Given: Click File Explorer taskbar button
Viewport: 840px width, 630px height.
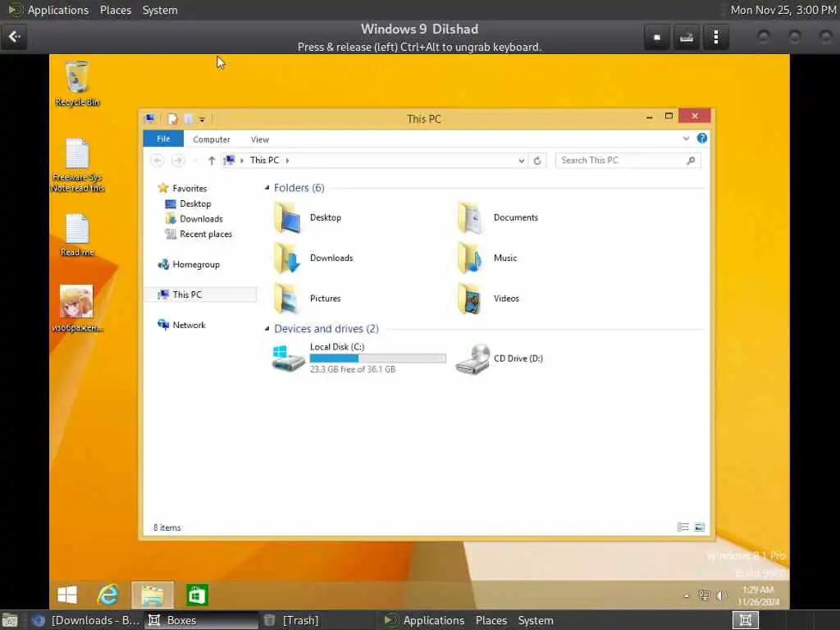Looking at the screenshot, I should click(153, 595).
